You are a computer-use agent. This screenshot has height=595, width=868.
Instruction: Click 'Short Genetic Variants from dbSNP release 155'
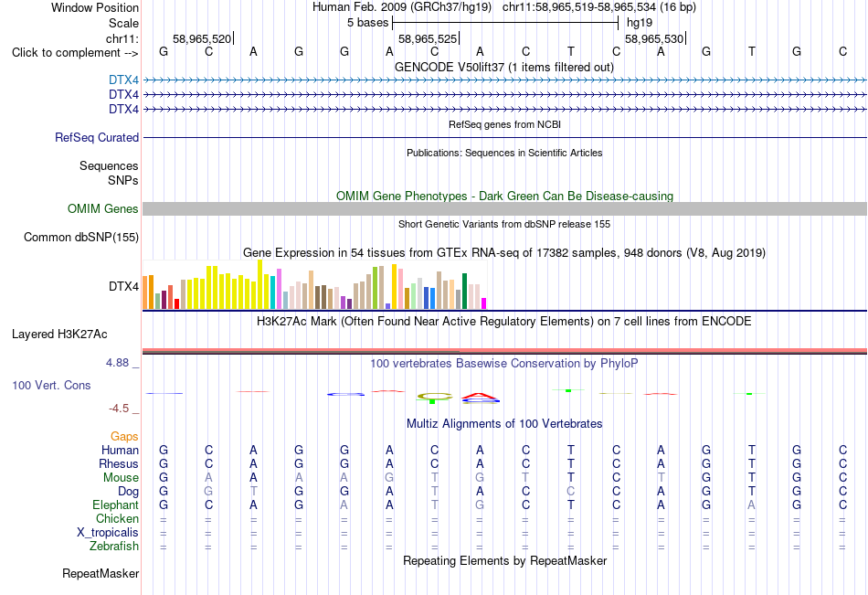[504, 224]
